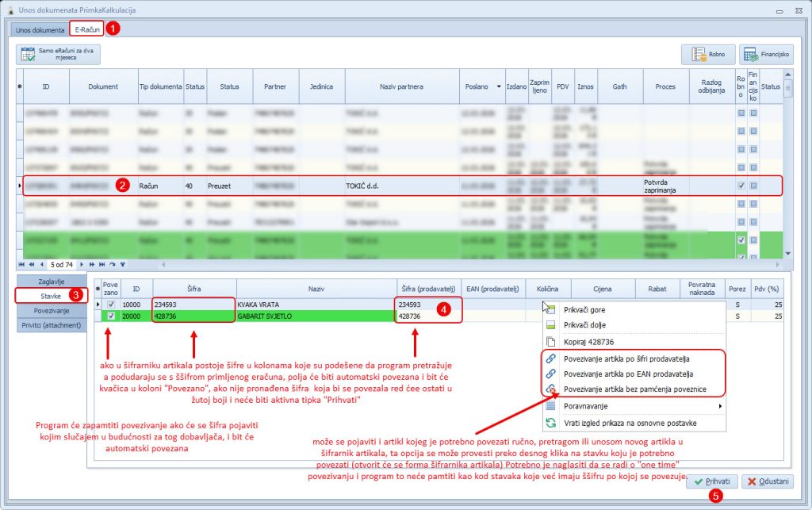Uncheck Robno checkbox in TOKIĆ d.d. row
Viewport: 812px width, 510px height.
[741, 186]
